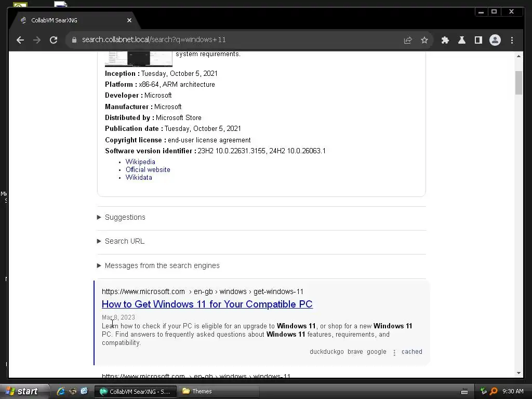Click the brave engine label
The image size is (532, 399).
(x=355, y=352)
